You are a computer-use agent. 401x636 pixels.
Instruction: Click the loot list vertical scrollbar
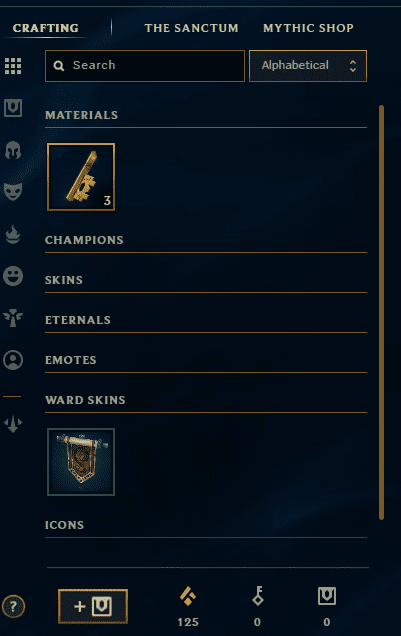[381, 312]
